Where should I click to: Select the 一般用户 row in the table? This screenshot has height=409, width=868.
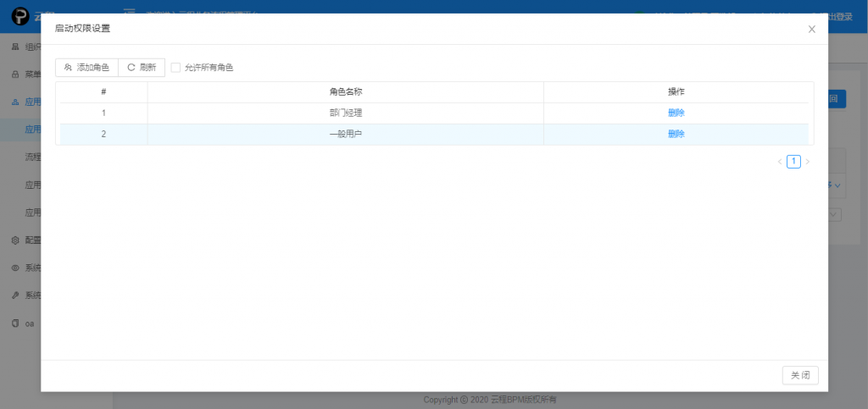[x=345, y=134]
